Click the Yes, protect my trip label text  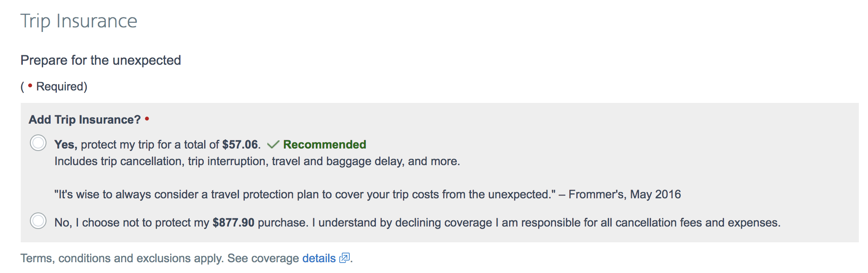tap(158, 144)
